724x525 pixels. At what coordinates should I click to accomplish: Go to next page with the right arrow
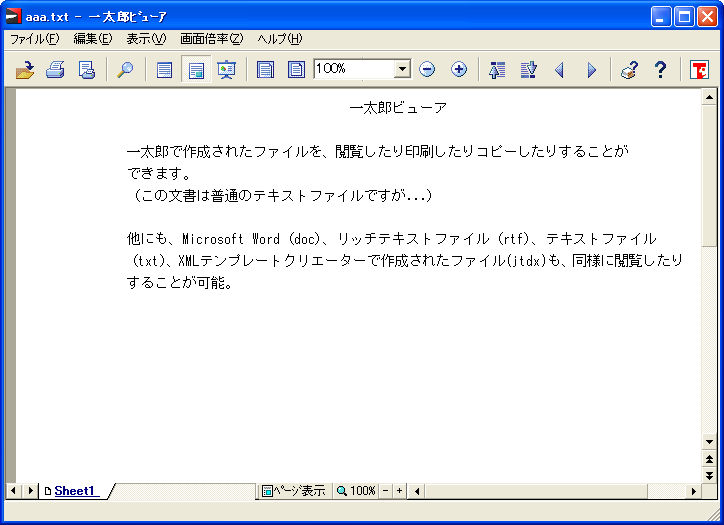click(x=591, y=70)
